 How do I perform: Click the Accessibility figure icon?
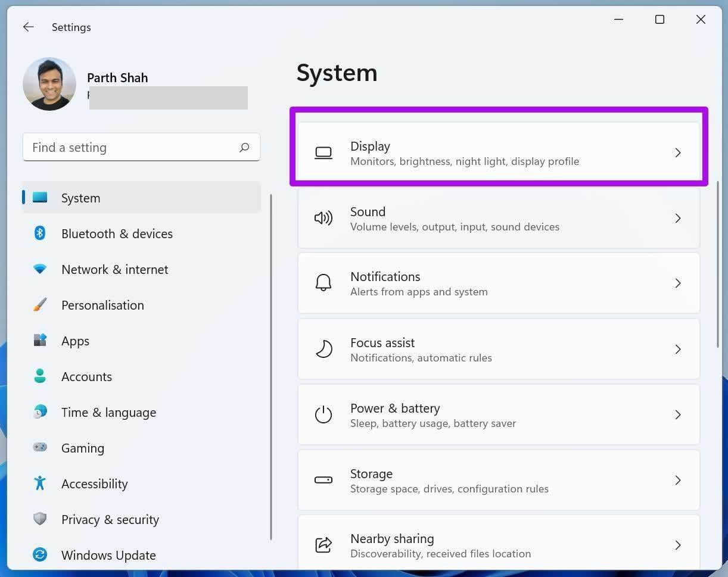40,483
